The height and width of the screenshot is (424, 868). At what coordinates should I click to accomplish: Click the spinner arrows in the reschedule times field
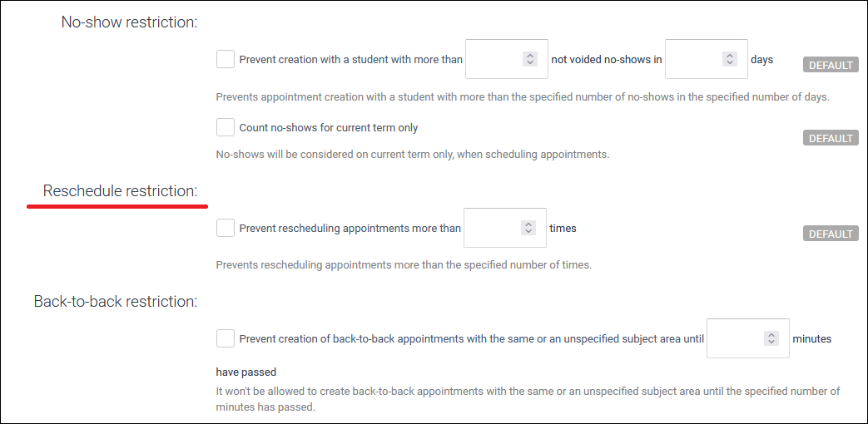pyautogui.click(x=528, y=228)
